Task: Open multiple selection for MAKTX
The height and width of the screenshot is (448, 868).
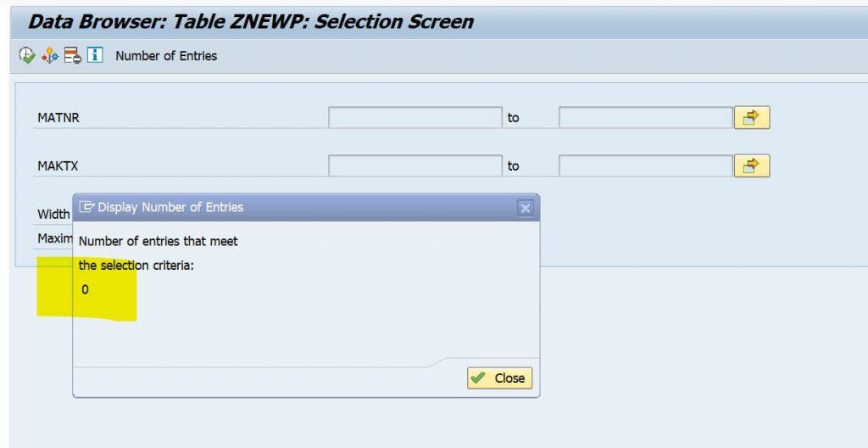Action: [x=752, y=165]
